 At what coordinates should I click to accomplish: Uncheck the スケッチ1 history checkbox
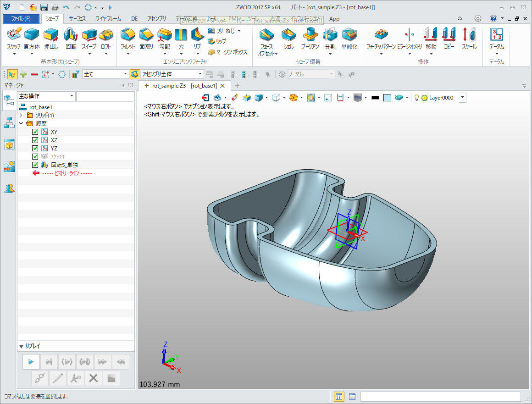click(35, 156)
